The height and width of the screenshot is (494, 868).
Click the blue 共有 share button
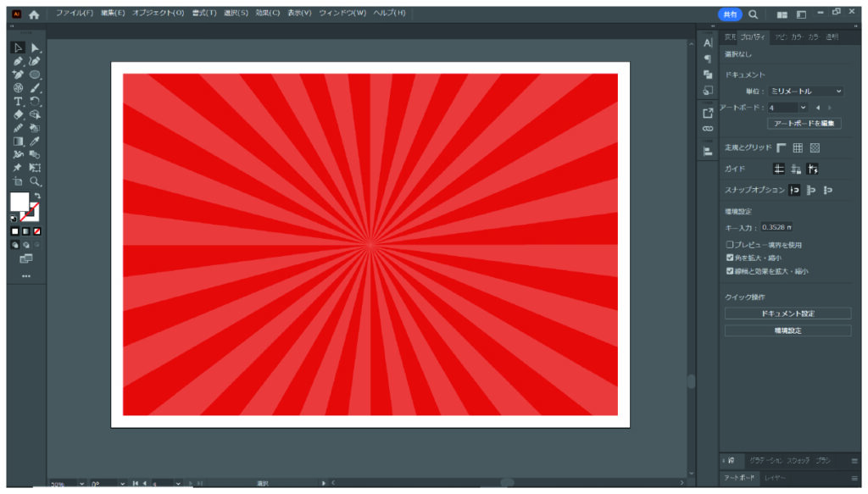click(x=730, y=15)
